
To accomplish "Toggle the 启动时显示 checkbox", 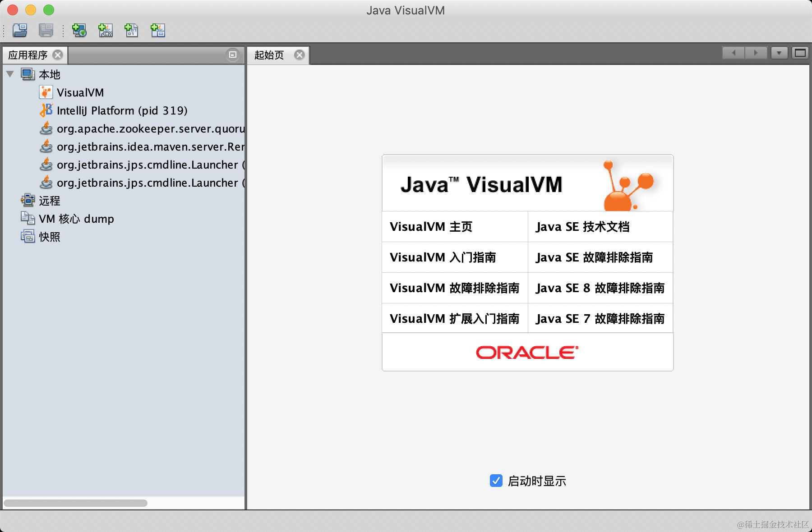I will 496,481.
